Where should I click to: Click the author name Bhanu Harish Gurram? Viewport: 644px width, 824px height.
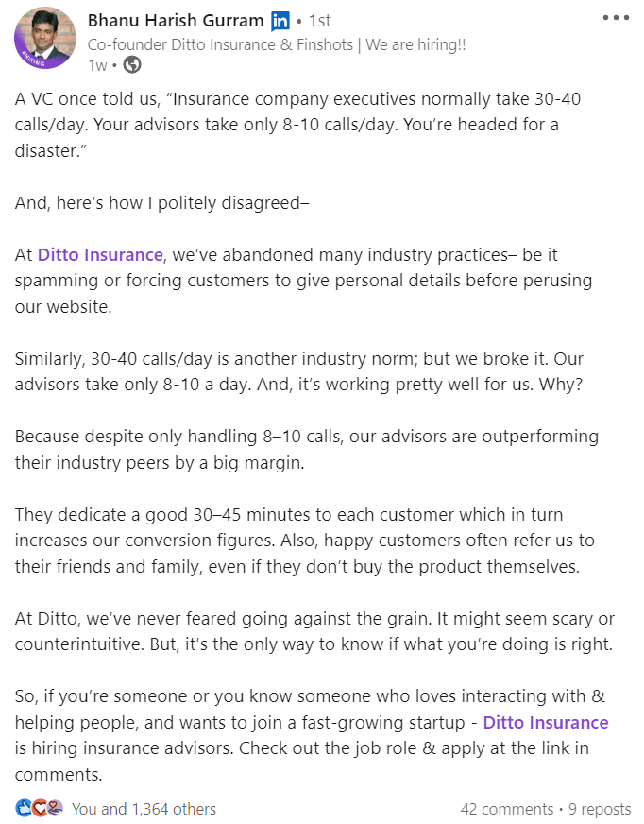click(176, 21)
